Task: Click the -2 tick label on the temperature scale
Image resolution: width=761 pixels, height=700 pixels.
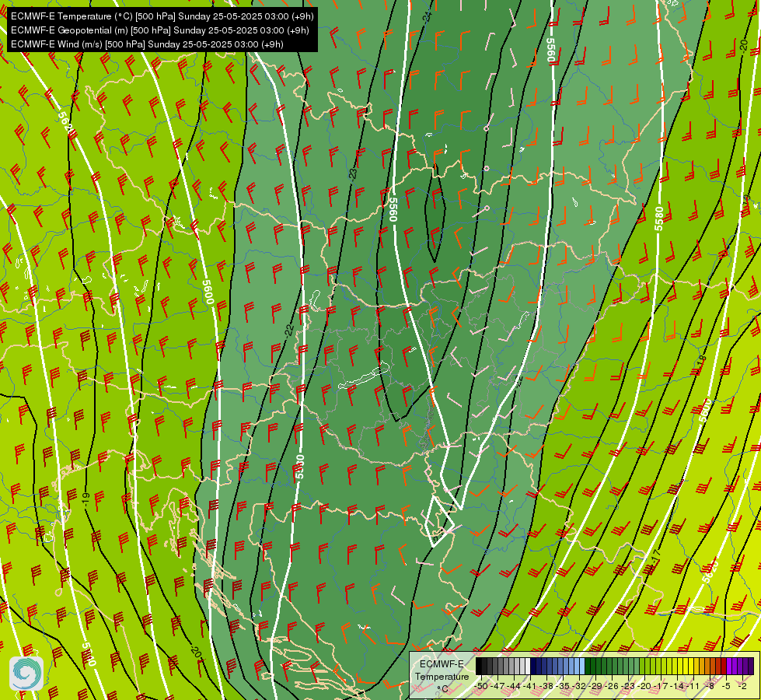Action: [742, 686]
